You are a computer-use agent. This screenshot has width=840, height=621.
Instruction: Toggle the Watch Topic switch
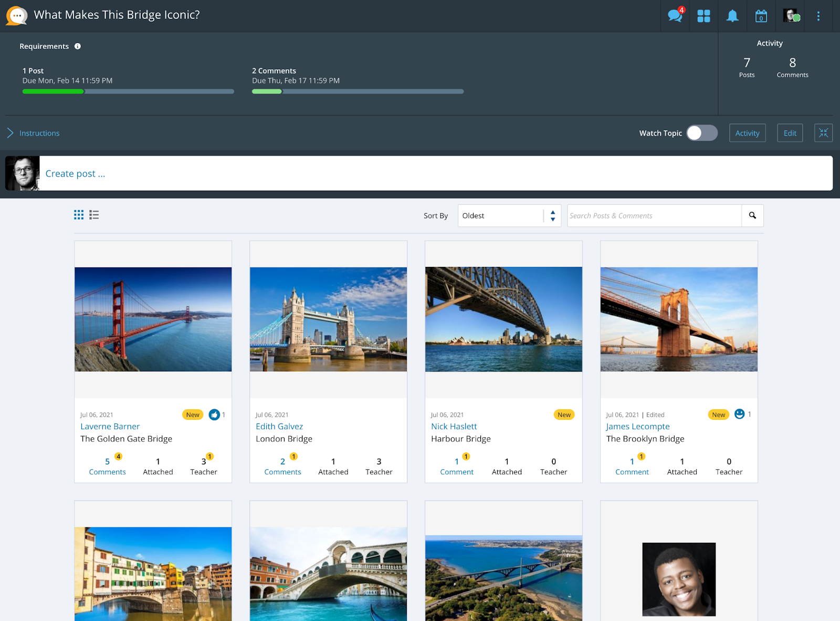(x=702, y=133)
